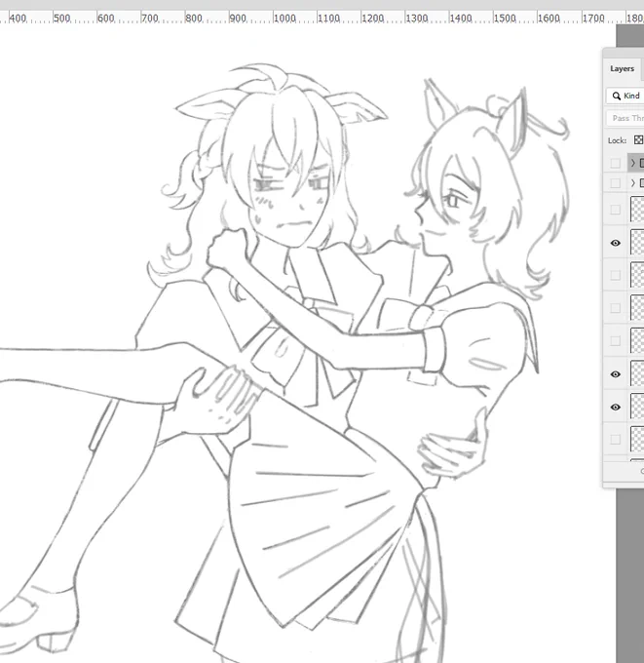Expand the second layer group chevron
Screen dimensions: 644x663
[x=632, y=182]
